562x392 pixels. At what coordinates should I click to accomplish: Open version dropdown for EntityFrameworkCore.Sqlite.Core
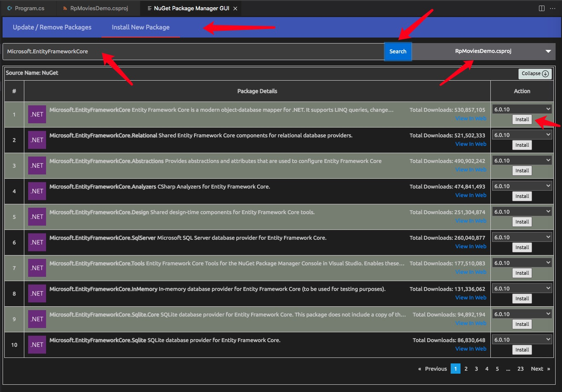(x=522, y=314)
